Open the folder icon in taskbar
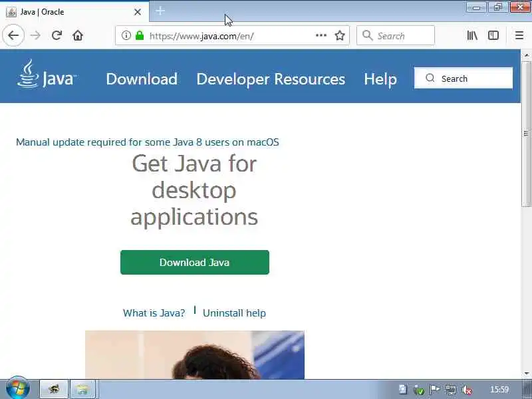This screenshot has height=399, width=532. point(82,389)
